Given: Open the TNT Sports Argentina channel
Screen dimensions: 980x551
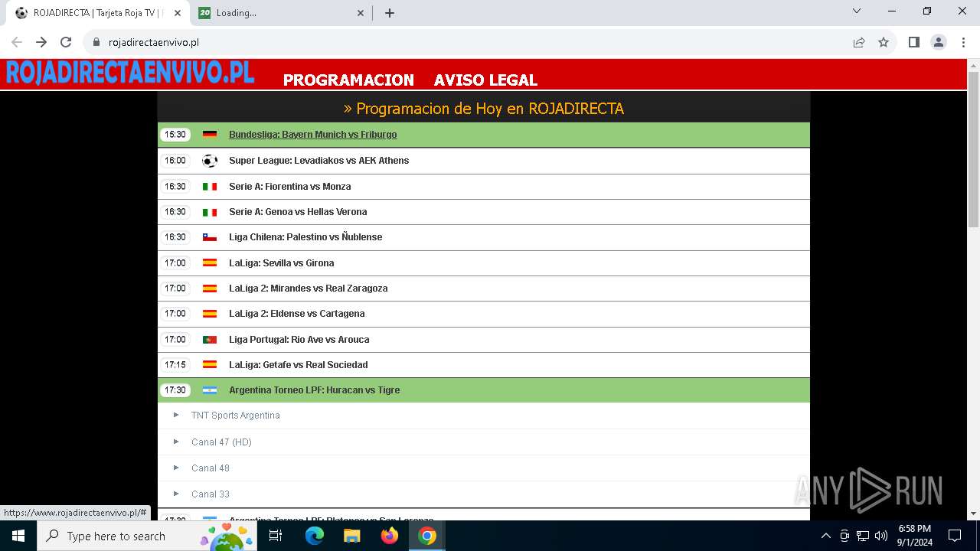Looking at the screenshot, I should 235,416.
